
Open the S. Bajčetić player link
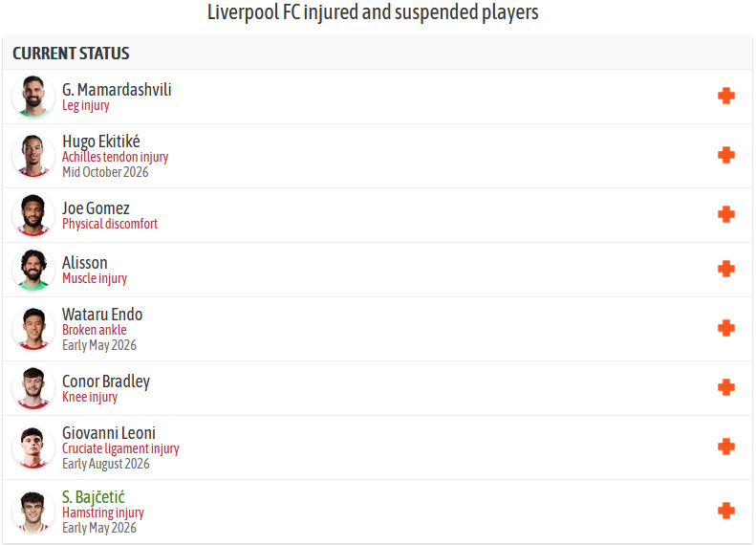[93, 497]
